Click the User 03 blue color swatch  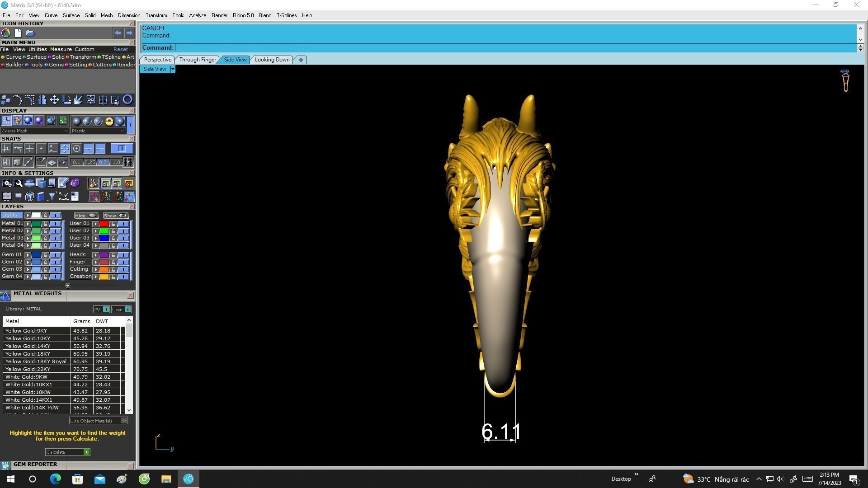(104, 238)
